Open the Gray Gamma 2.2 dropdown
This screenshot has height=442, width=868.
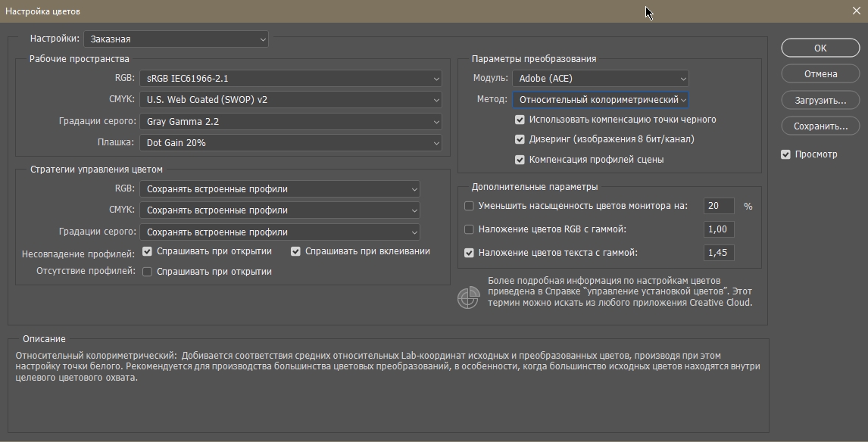pyautogui.click(x=290, y=122)
